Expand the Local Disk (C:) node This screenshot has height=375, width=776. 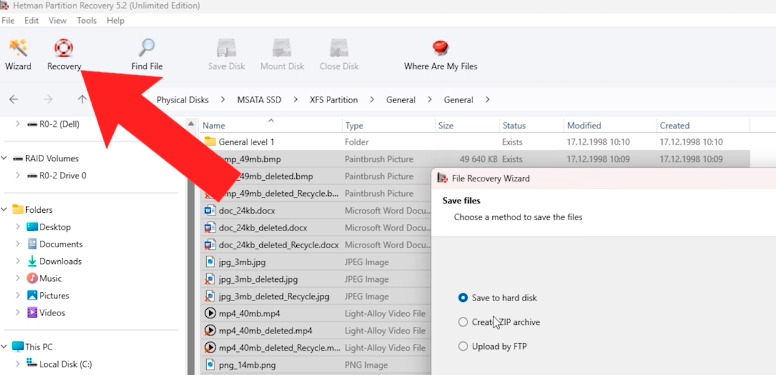pos(18,364)
